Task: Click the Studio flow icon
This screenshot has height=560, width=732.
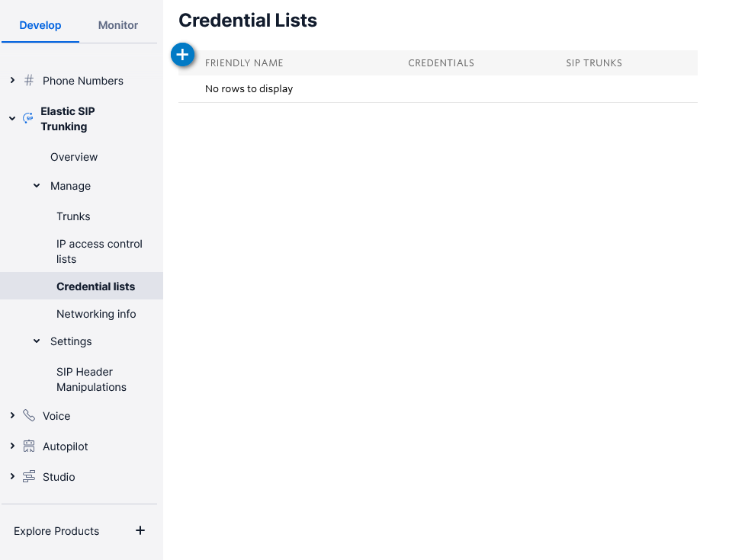Action: [29, 476]
